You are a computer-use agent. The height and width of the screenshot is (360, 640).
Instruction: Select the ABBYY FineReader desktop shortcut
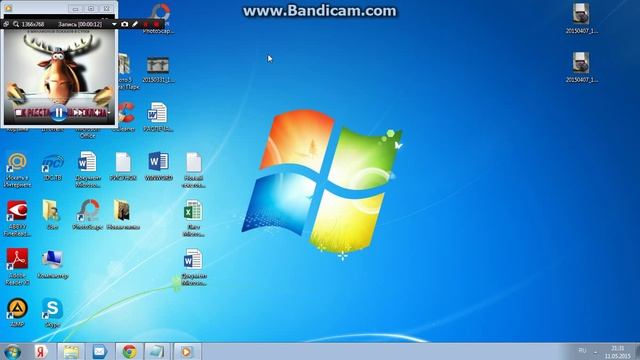[17, 219]
